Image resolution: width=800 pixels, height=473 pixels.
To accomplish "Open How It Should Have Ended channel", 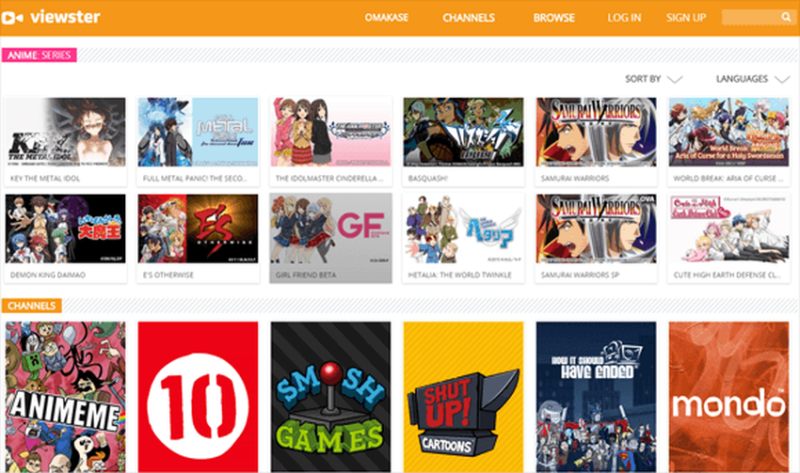I will pyautogui.click(x=596, y=396).
